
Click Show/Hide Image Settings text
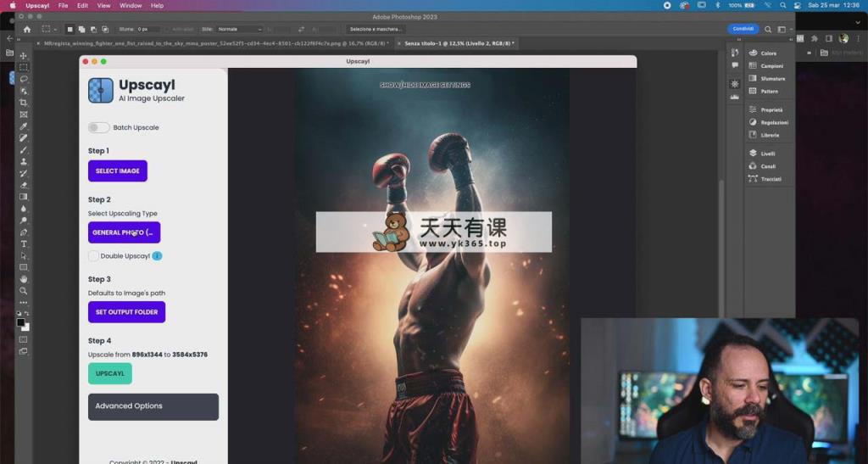[x=426, y=86]
